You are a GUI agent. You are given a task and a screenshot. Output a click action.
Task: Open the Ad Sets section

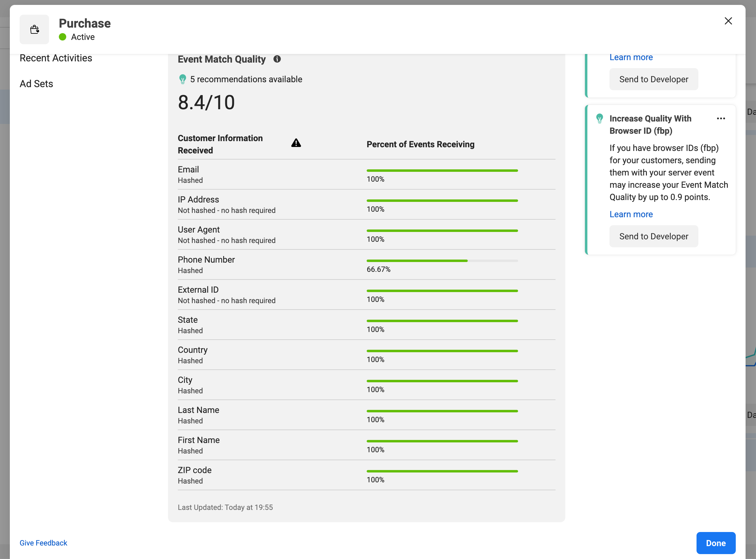pyautogui.click(x=36, y=83)
